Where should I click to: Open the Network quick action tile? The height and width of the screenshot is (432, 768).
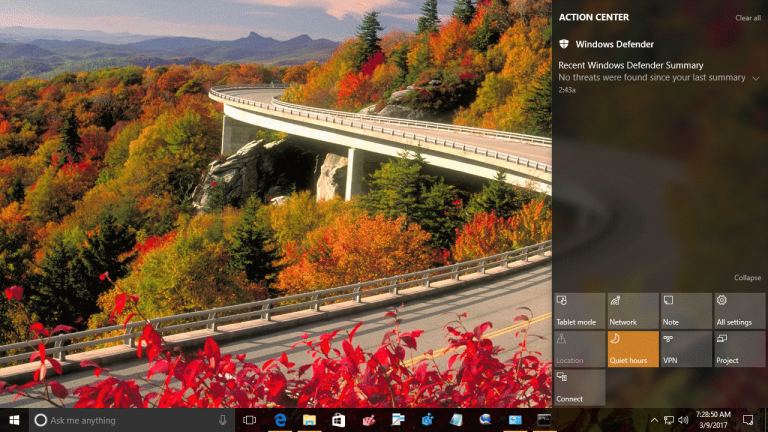(x=633, y=310)
